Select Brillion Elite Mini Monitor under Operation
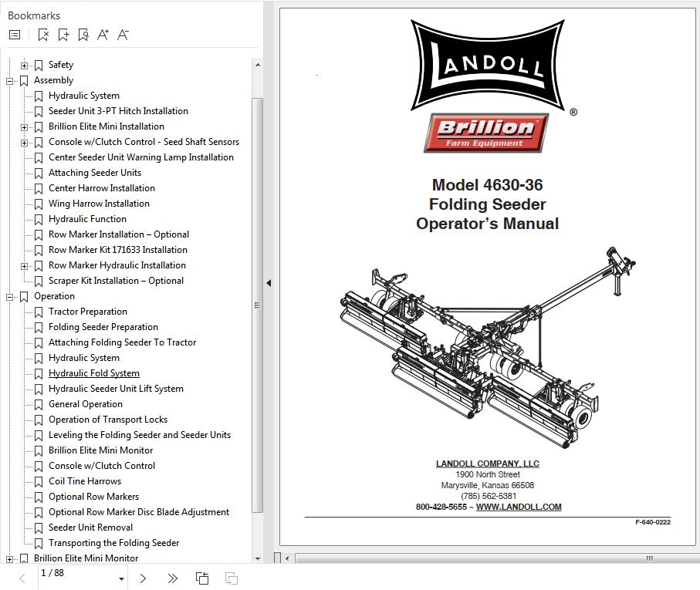700x590 pixels. coord(101,450)
